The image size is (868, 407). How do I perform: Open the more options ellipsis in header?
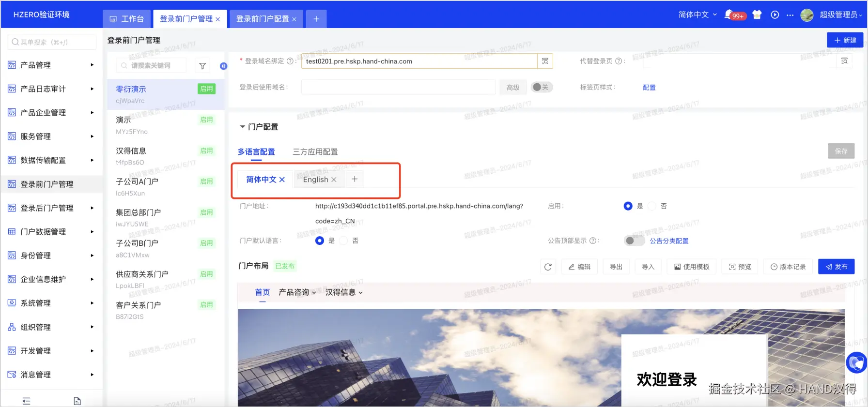click(790, 15)
